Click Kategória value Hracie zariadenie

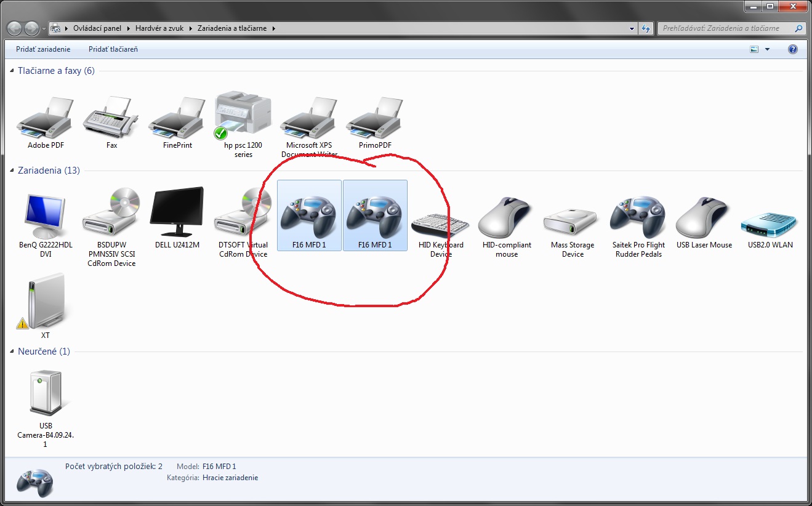tap(230, 478)
